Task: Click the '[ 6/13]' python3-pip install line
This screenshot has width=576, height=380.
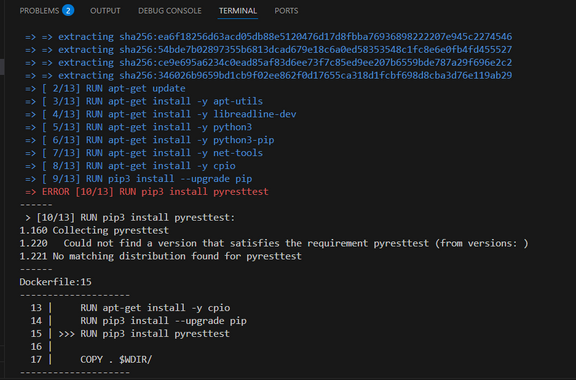Action: (150, 140)
